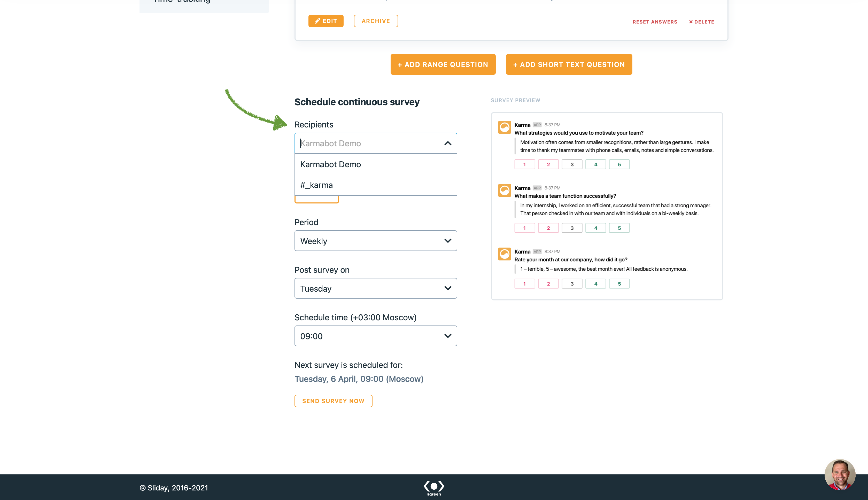Click the sqreen logo in footer
Screen dimensions: 868x500
point(434,488)
